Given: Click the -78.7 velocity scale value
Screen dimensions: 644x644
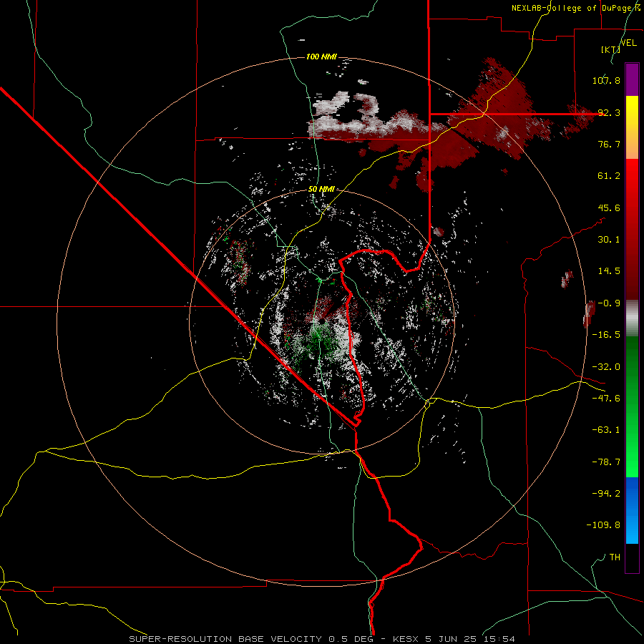Looking at the screenshot, I should [x=606, y=462].
